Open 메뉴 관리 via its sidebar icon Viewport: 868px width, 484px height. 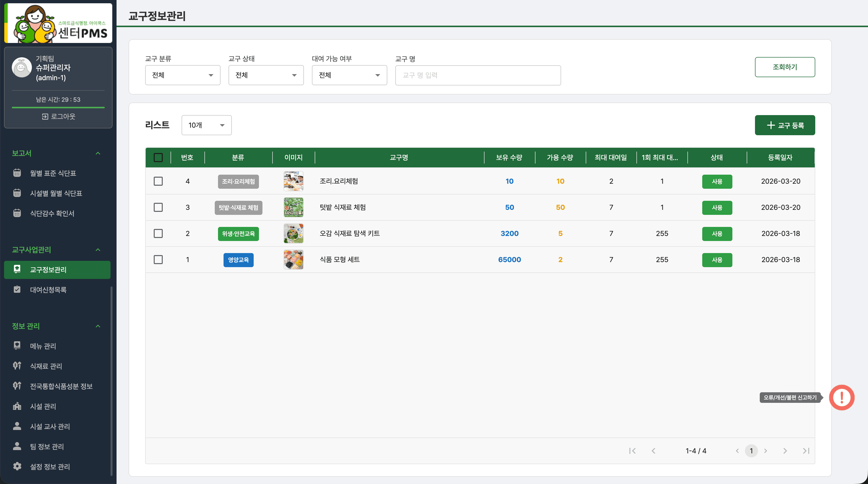(x=17, y=346)
